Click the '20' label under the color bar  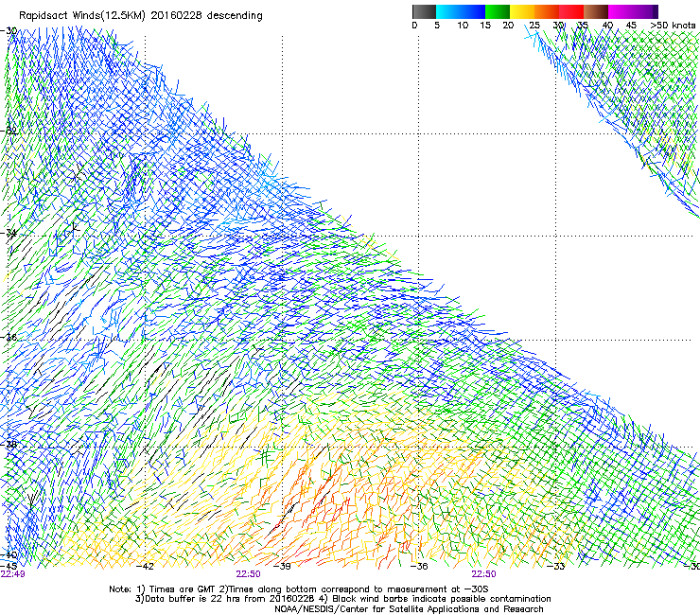coord(508,26)
